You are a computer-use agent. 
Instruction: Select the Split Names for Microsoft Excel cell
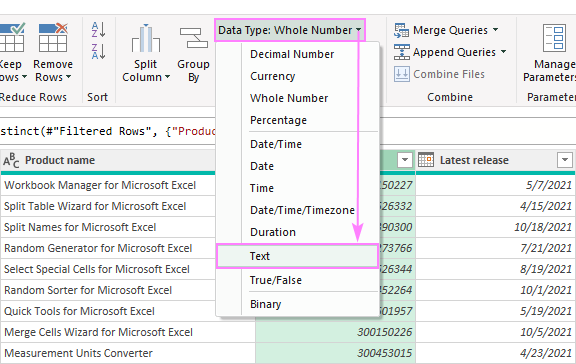108,227
